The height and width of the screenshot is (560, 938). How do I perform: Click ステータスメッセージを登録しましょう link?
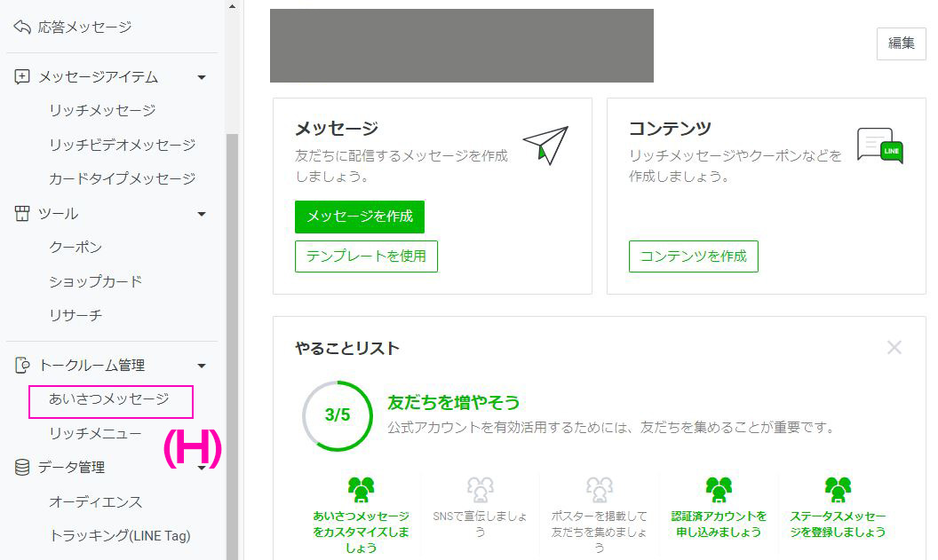coord(839,525)
